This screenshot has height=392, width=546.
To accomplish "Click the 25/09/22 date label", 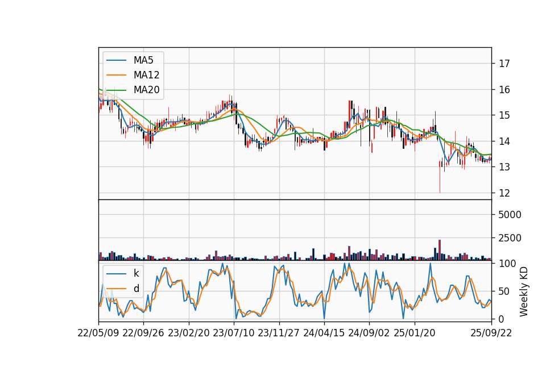I will 491,333.
